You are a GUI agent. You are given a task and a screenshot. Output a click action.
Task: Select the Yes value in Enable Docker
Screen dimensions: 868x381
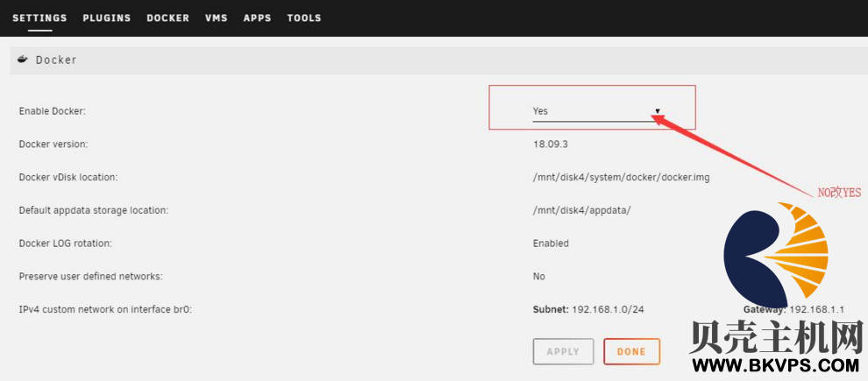click(540, 111)
